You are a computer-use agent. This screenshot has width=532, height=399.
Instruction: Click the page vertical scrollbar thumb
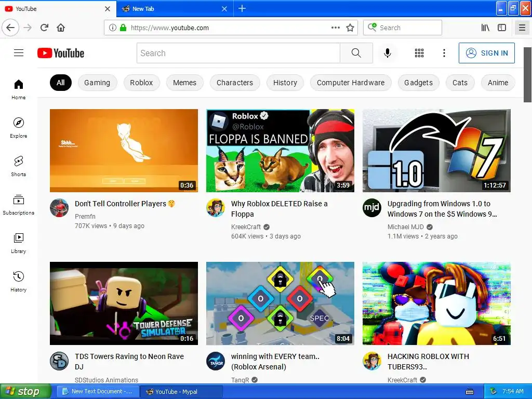coord(528,75)
